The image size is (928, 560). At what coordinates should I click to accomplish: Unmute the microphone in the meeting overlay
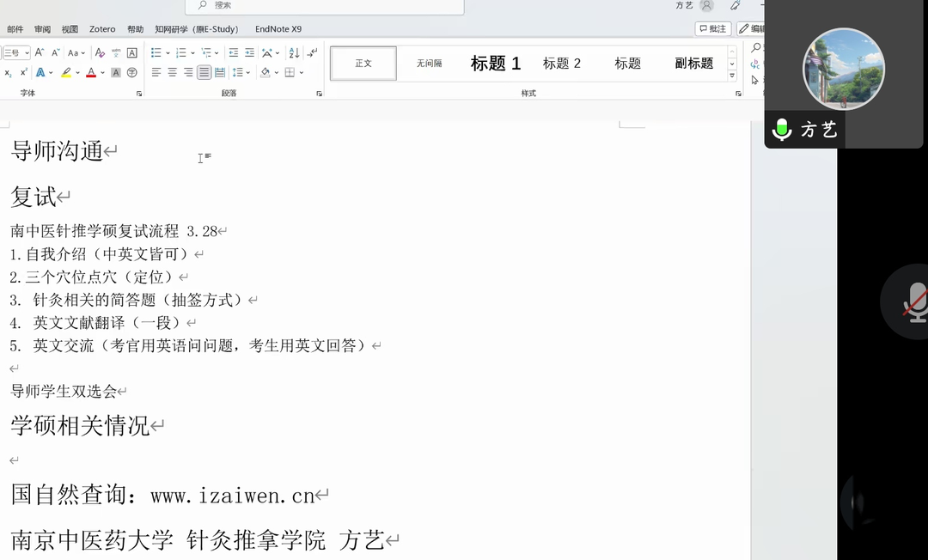tap(915, 301)
